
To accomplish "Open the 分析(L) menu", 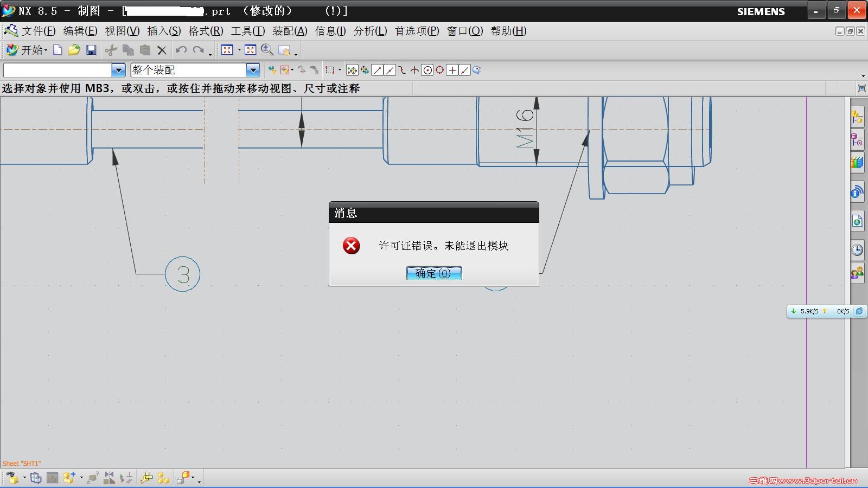I will coord(370,31).
